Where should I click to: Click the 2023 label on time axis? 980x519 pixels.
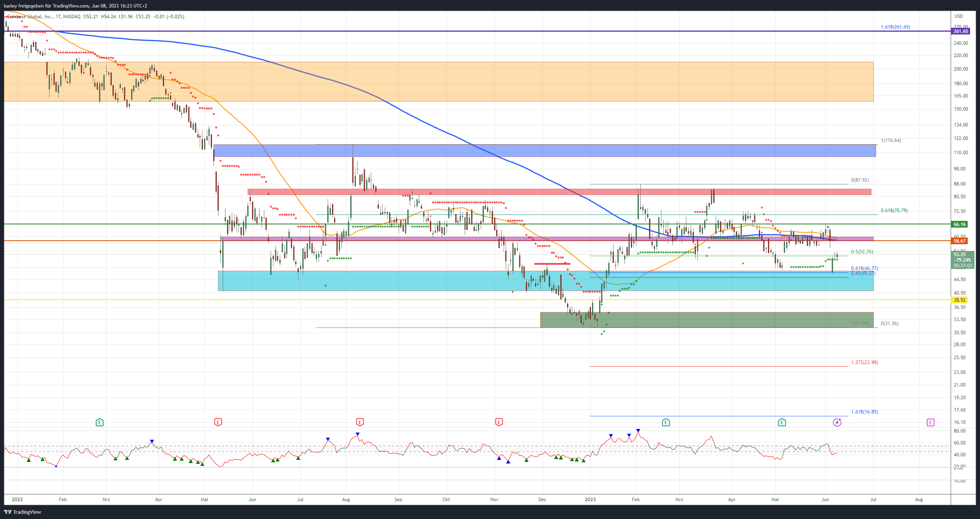[x=590, y=500]
